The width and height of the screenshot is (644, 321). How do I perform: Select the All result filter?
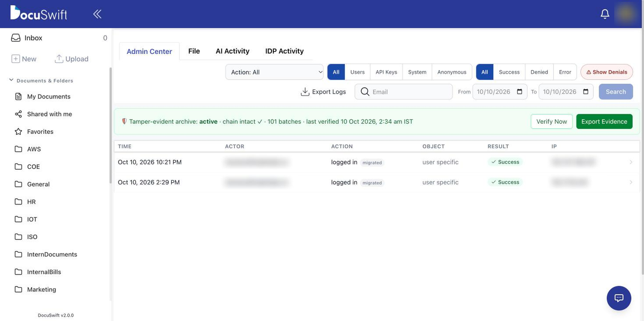tap(485, 72)
